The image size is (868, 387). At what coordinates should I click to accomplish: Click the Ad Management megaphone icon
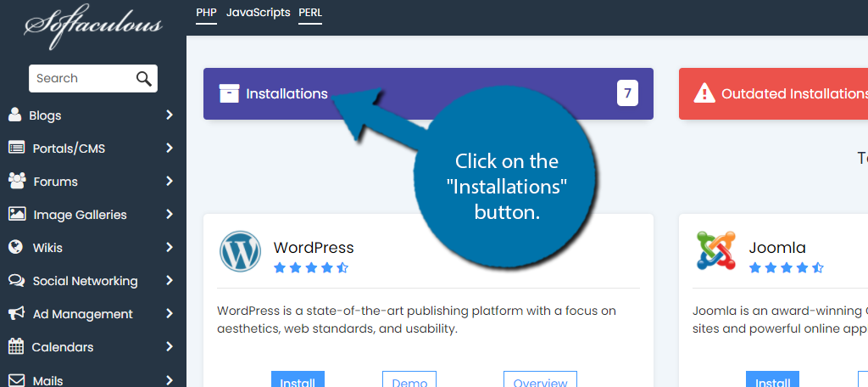[x=16, y=314]
